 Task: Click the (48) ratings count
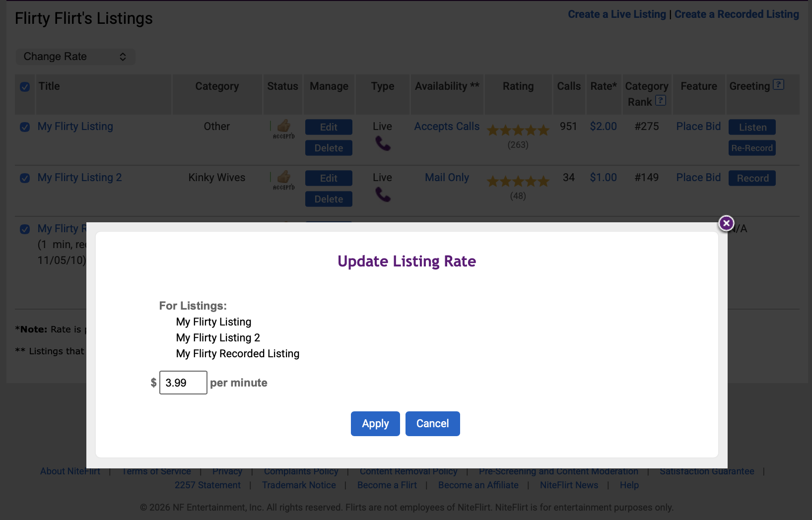click(518, 196)
